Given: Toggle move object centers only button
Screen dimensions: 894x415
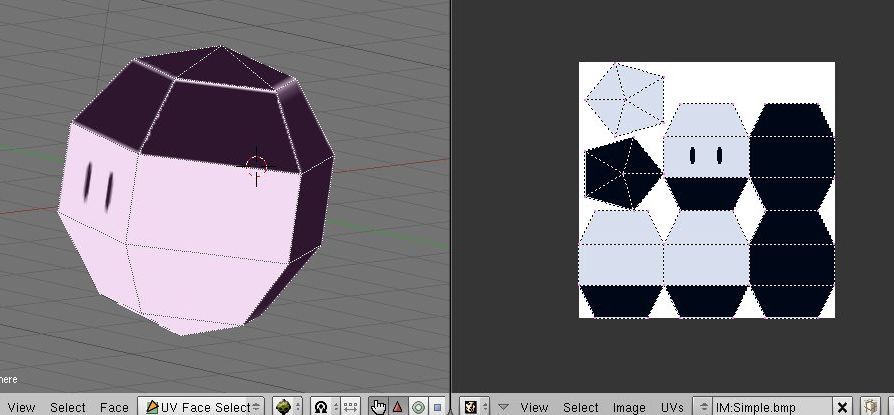Looking at the screenshot, I should pyautogui.click(x=351, y=407).
